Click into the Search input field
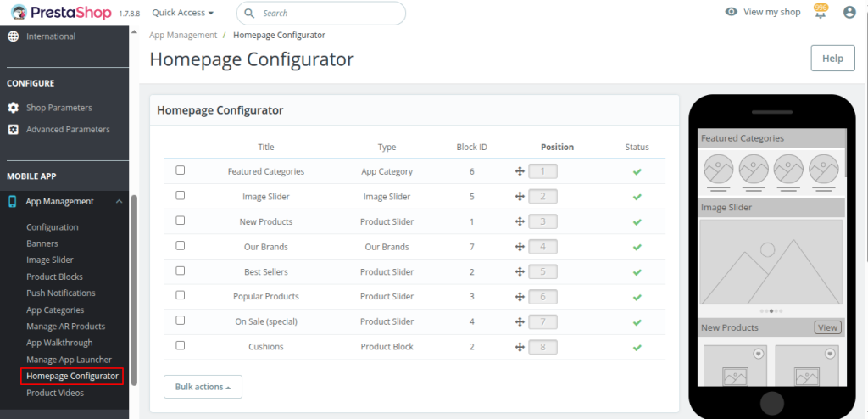The height and width of the screenshot is (419, 868). pos(321,13)
